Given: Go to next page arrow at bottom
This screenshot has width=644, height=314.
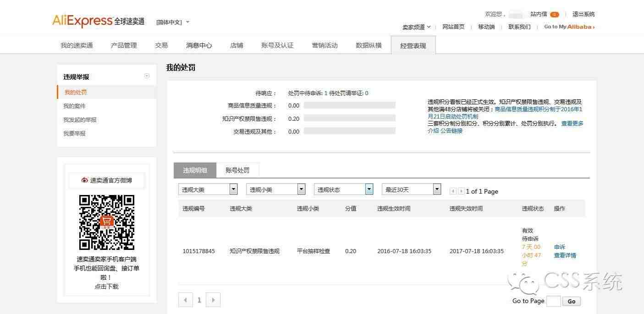Looking at the screenshot, I should pyautogui.click(x=213, y=300).
